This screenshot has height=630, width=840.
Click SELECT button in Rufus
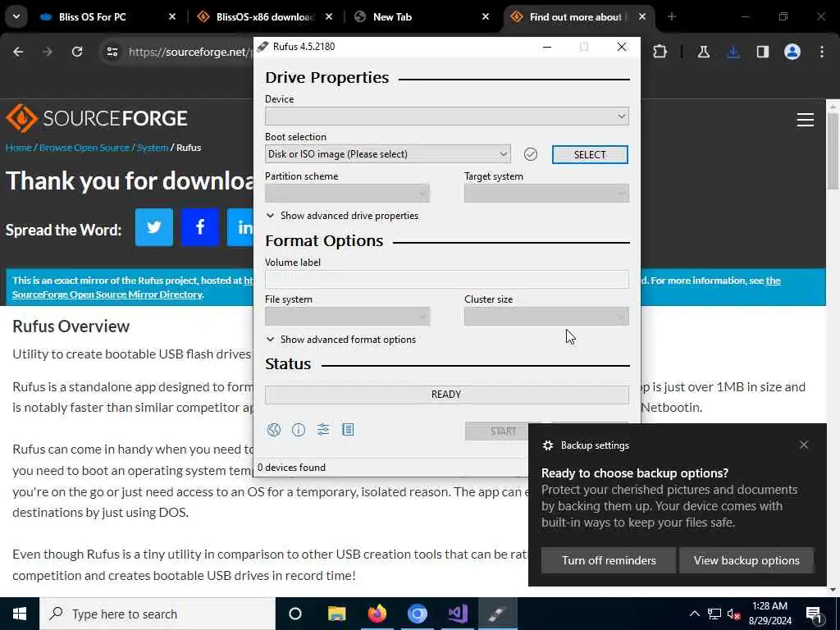coord(590,155)
